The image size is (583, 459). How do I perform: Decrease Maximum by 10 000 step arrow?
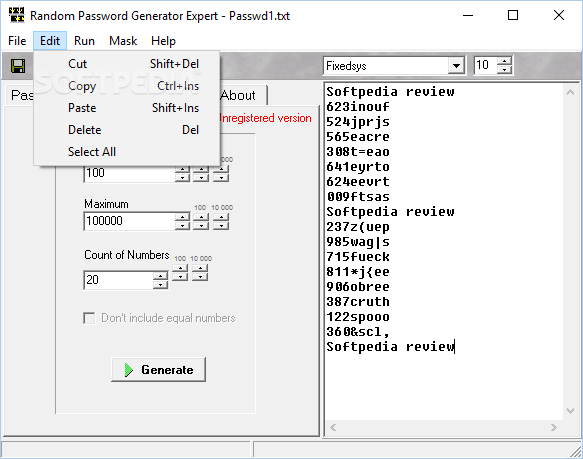click(x=221, y=225)
